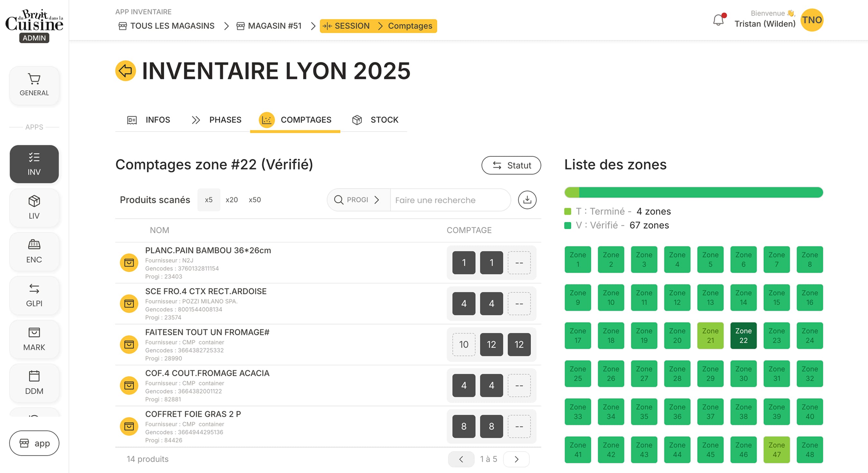868x473 pixels.
Task: Click the FAITESEN TOUT UN FROMAGE# product icon
Action: click(x=129, y=345)
